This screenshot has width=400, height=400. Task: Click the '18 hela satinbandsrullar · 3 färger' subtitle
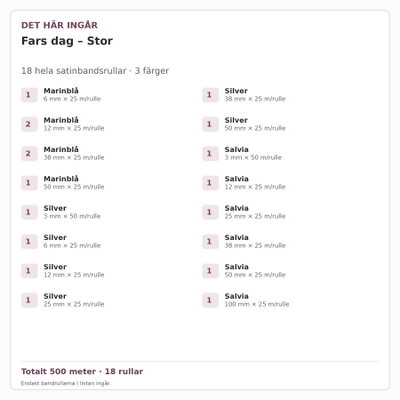click(x=95, y=71)
